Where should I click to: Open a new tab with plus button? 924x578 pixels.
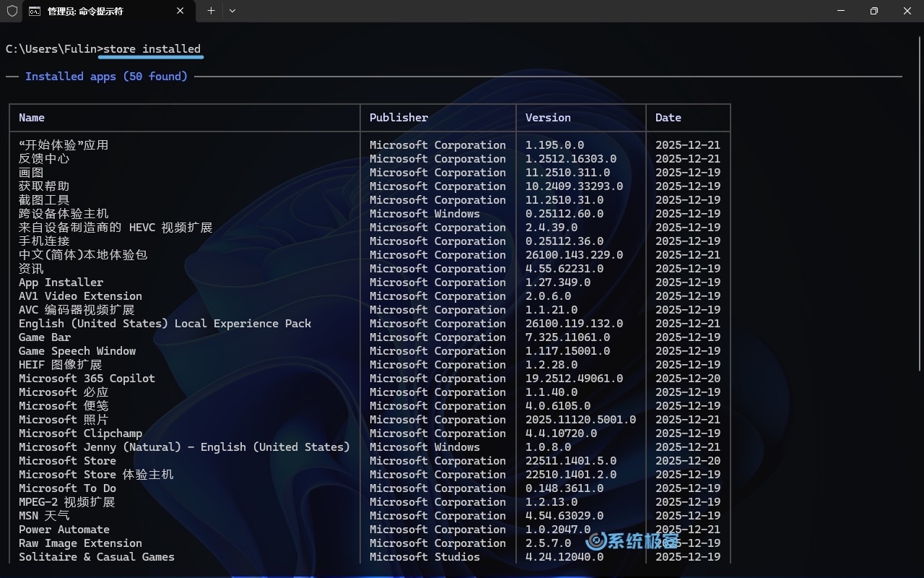(x=211, y=11)
